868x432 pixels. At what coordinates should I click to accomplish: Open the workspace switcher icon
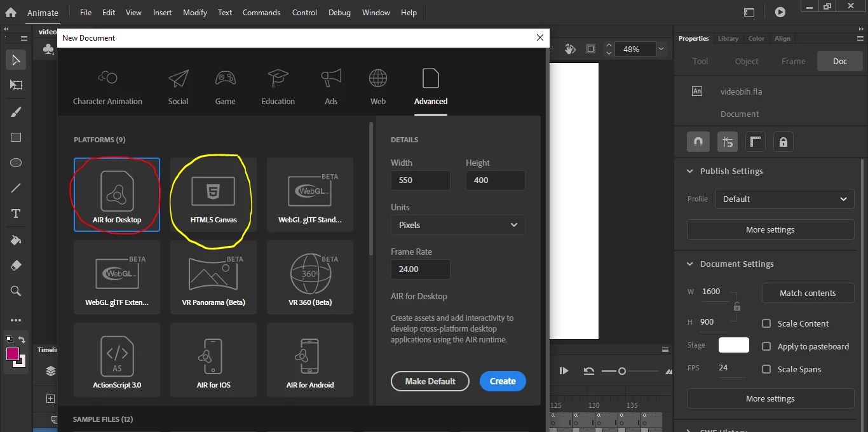click(749, 12)
